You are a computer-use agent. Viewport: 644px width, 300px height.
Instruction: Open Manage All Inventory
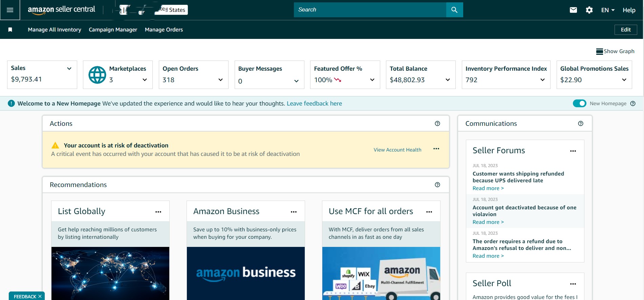55,30
